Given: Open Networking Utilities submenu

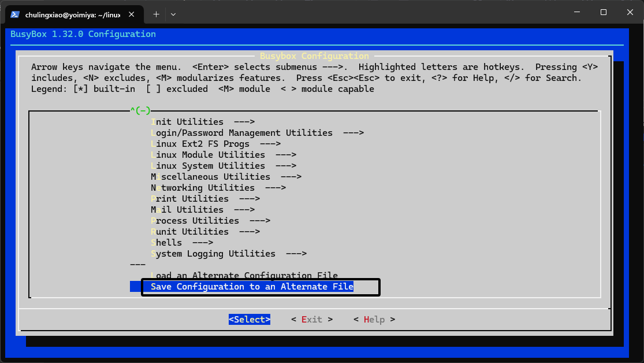Looking at the screenshot, I should pos(218,187).
